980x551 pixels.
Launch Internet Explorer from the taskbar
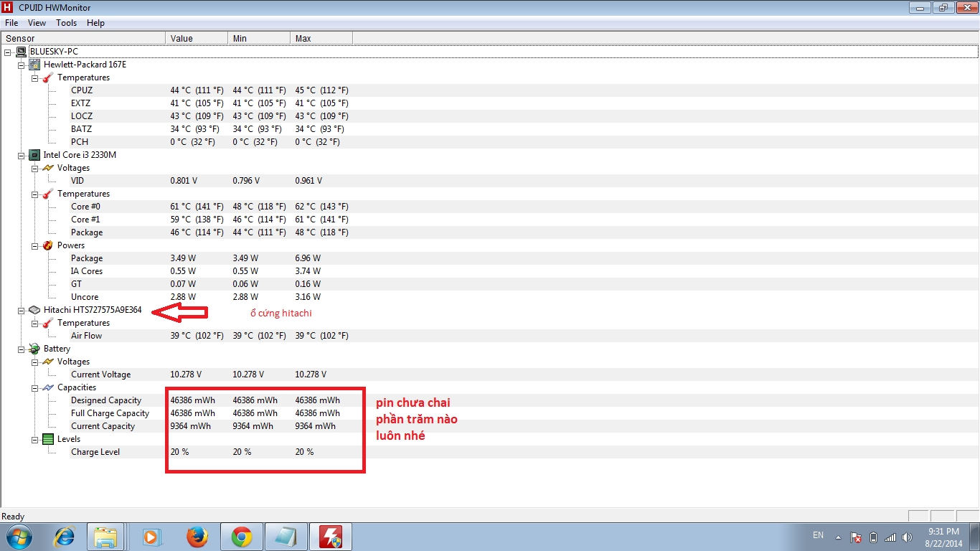click(x=65, y=536)
